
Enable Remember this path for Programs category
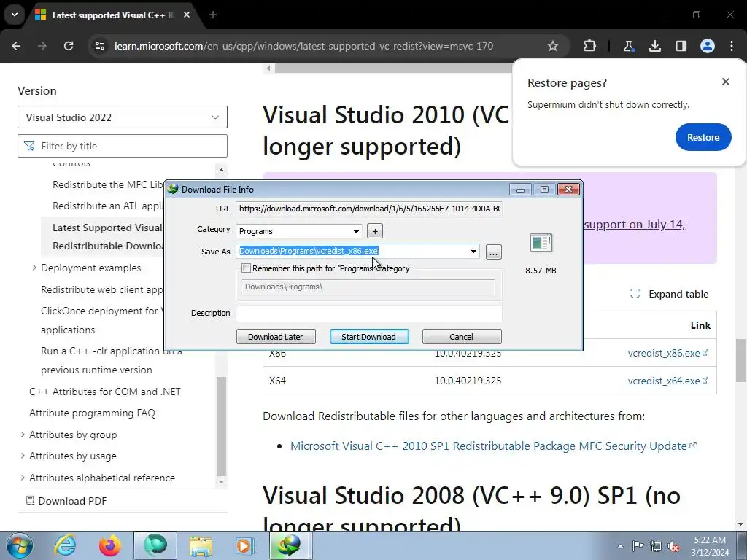point(247,268)
